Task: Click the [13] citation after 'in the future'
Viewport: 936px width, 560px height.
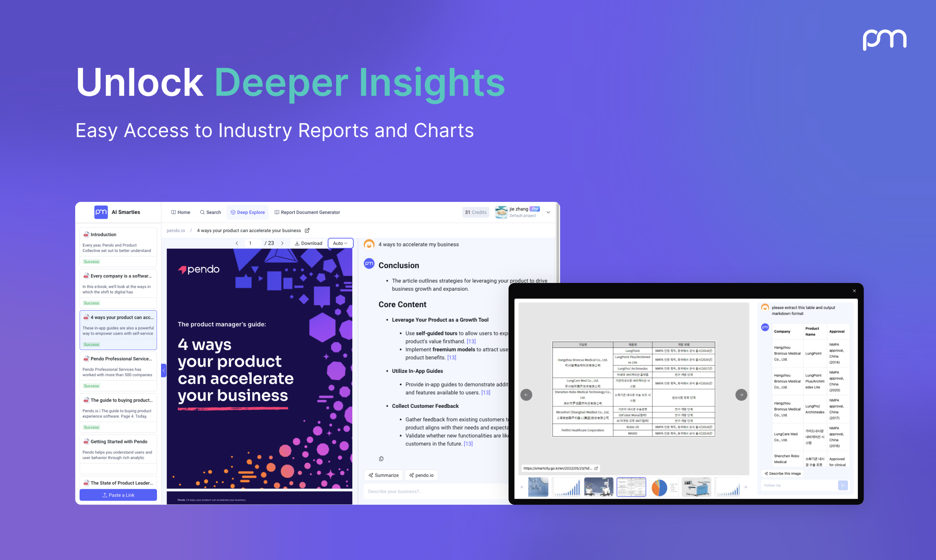Action: point(468,444)
